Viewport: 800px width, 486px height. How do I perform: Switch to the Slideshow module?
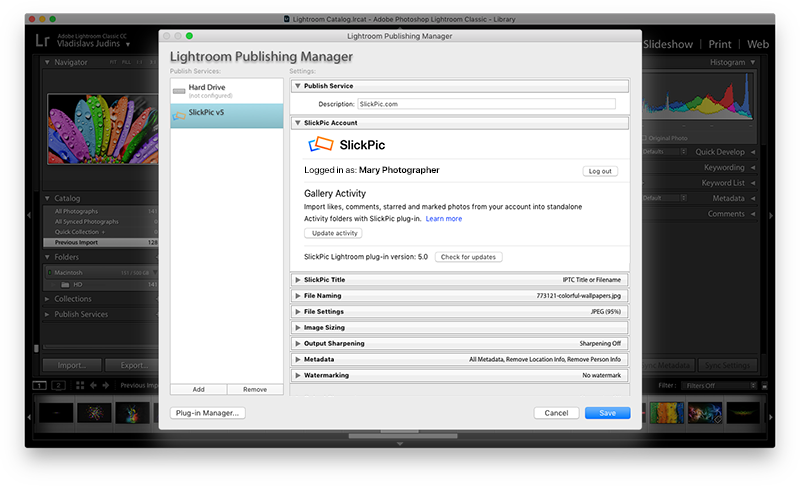[x=669, y=44]
